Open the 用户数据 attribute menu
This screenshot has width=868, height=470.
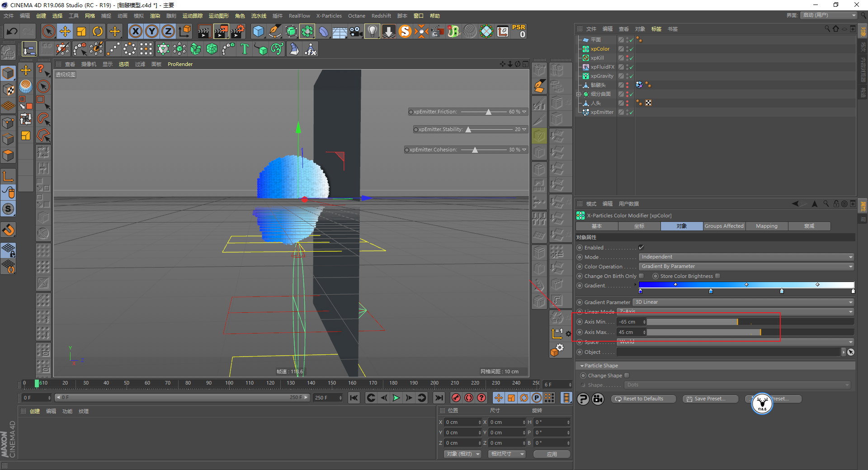(628, 204)
